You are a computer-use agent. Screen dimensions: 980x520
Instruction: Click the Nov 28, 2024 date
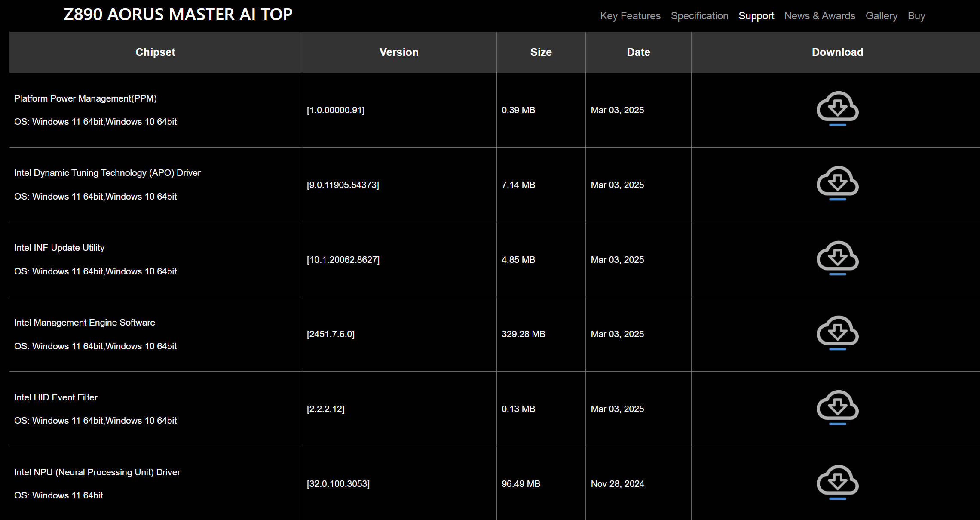(x=618, y=484)
